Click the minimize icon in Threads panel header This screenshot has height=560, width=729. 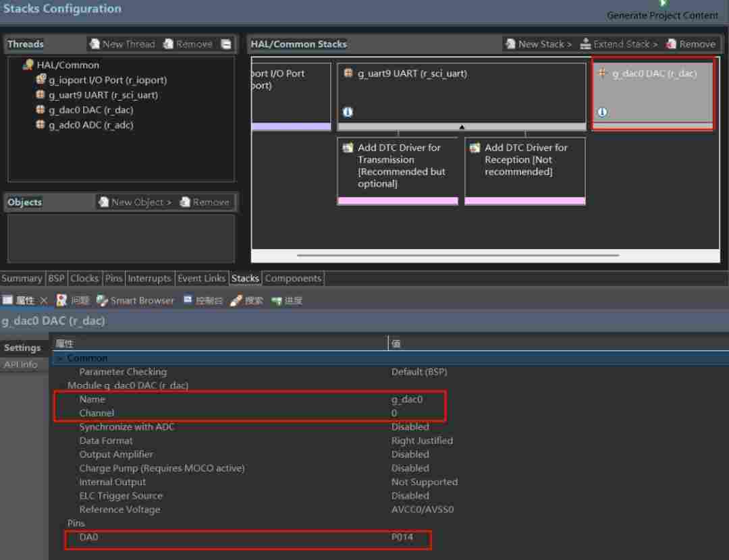tap(226, 45)
